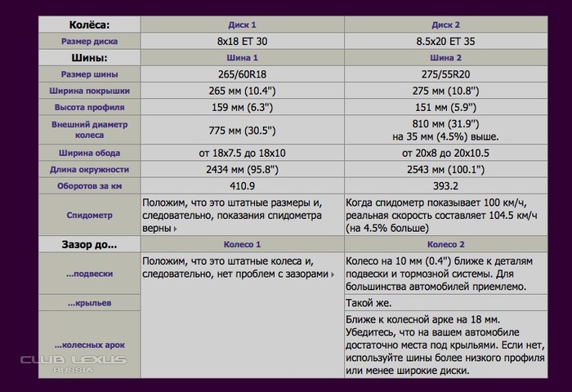Click the 'Шина 1' header cell

(242, 58)
